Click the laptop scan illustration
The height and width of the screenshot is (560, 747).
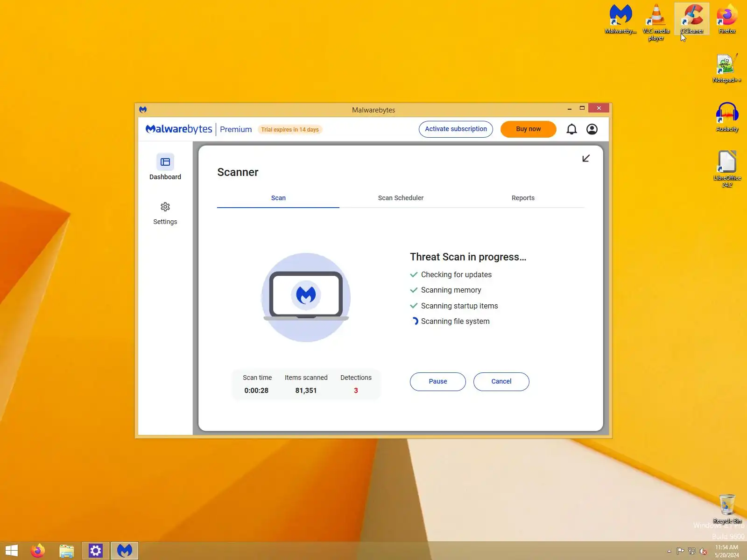click(x=306, y=297)
